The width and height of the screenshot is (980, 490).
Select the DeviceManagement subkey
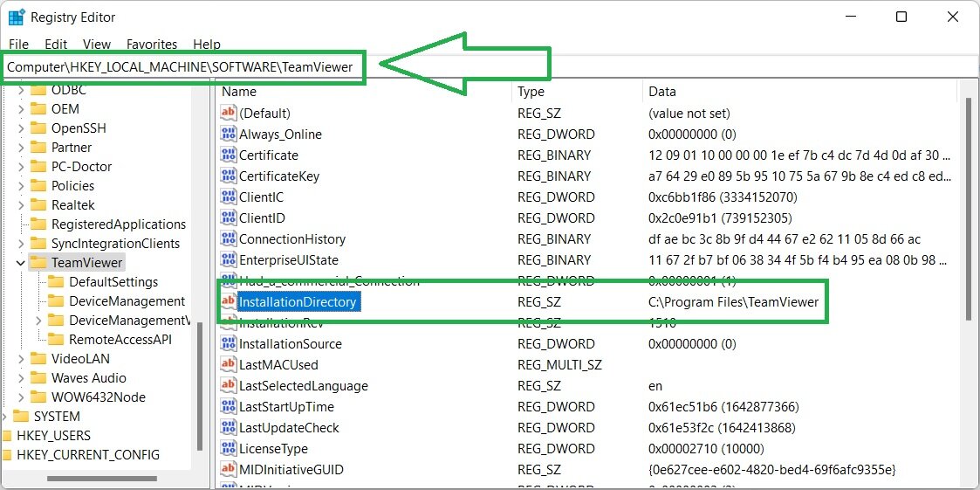tap(127, 301)
